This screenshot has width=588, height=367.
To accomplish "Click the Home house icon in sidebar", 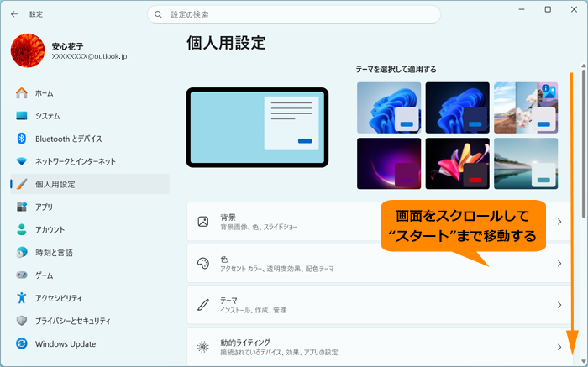I will pyautogui.click(x=21, y=93).
